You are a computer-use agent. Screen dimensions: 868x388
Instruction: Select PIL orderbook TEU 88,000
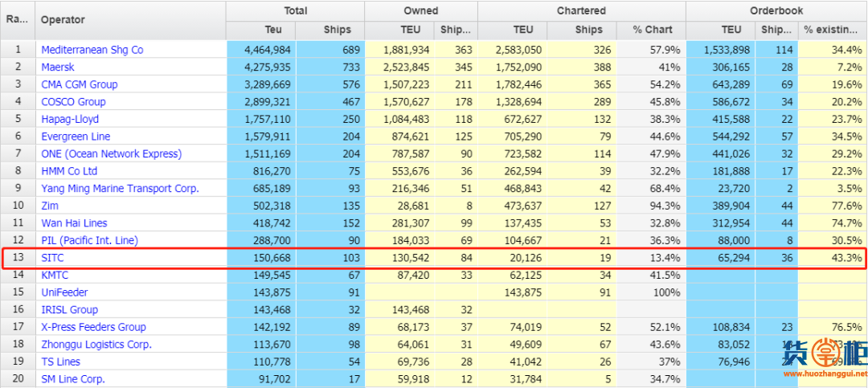pyautogui.click(x=720, y=240)
